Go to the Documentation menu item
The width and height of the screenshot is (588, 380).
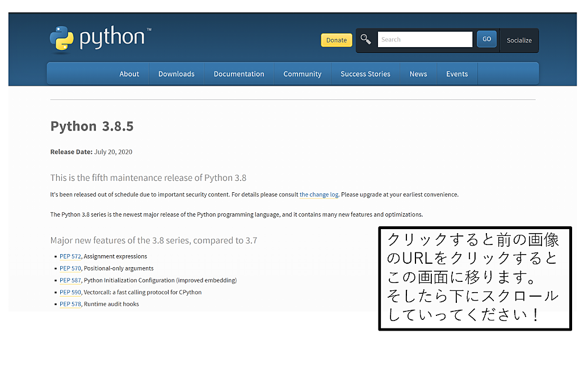click(239, 74)
